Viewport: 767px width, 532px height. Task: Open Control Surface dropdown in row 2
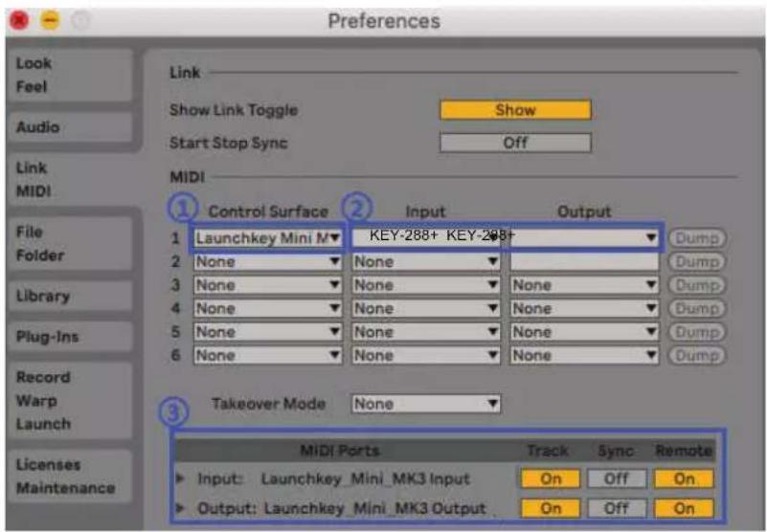point(267,261)
